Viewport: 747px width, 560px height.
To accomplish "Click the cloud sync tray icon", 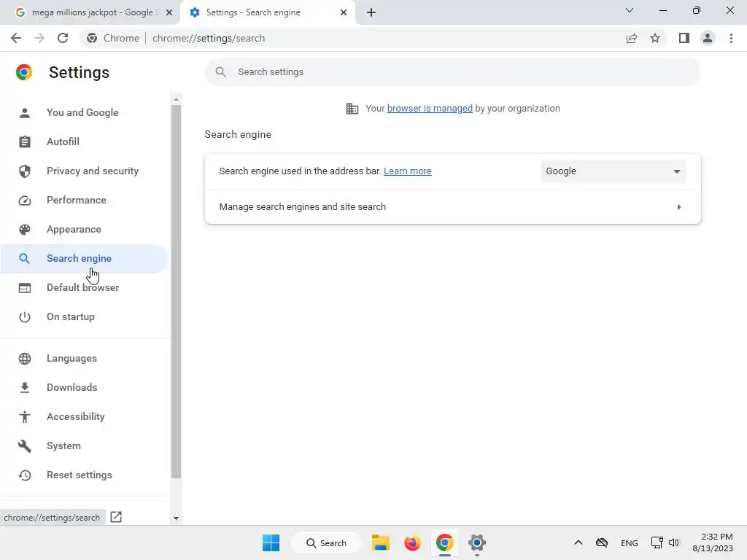I will coord(602,542).
